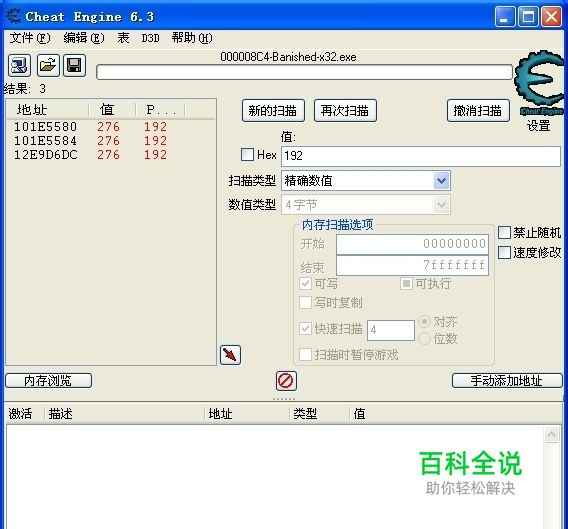Screen dimensions: 568x529
Task: Click the 值 input field containing 192
Action: point(421,156)
